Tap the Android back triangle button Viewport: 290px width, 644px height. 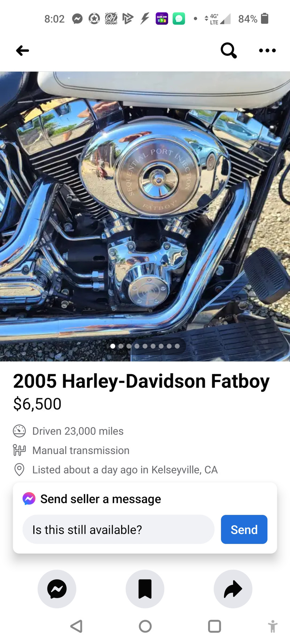tap(76, 626)
